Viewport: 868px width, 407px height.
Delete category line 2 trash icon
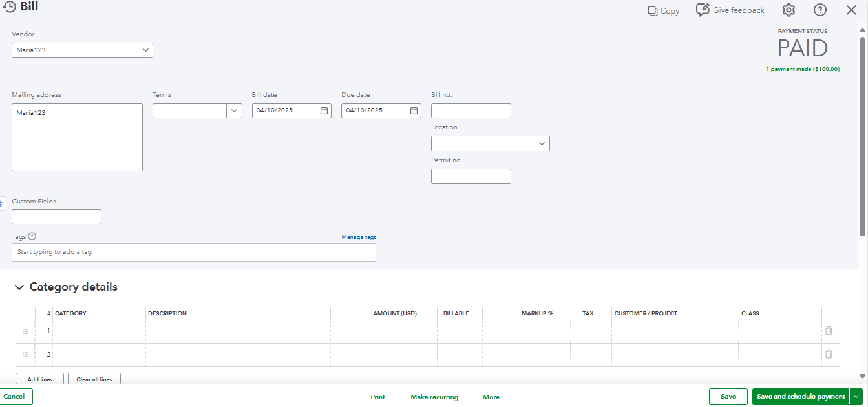[829, 354]
